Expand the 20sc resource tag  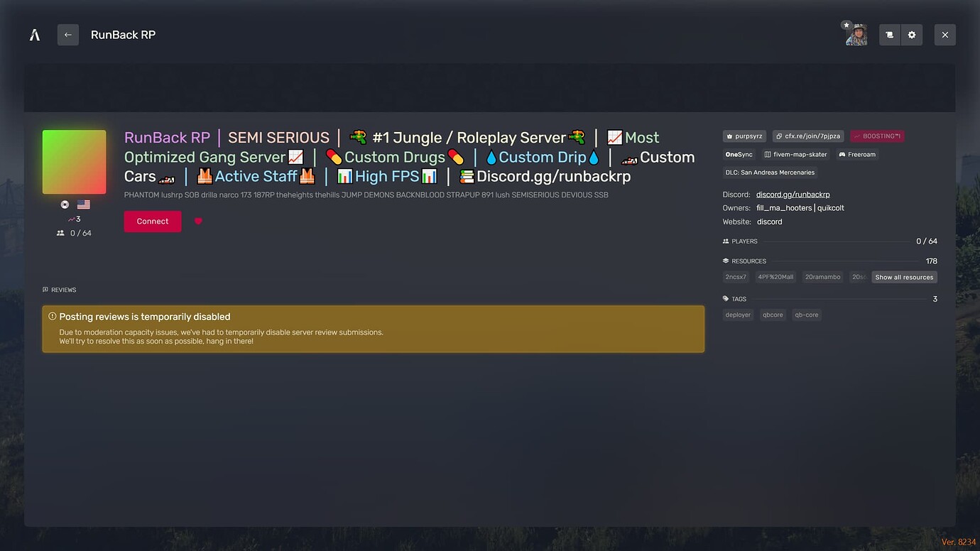click(x=858, y=277)
